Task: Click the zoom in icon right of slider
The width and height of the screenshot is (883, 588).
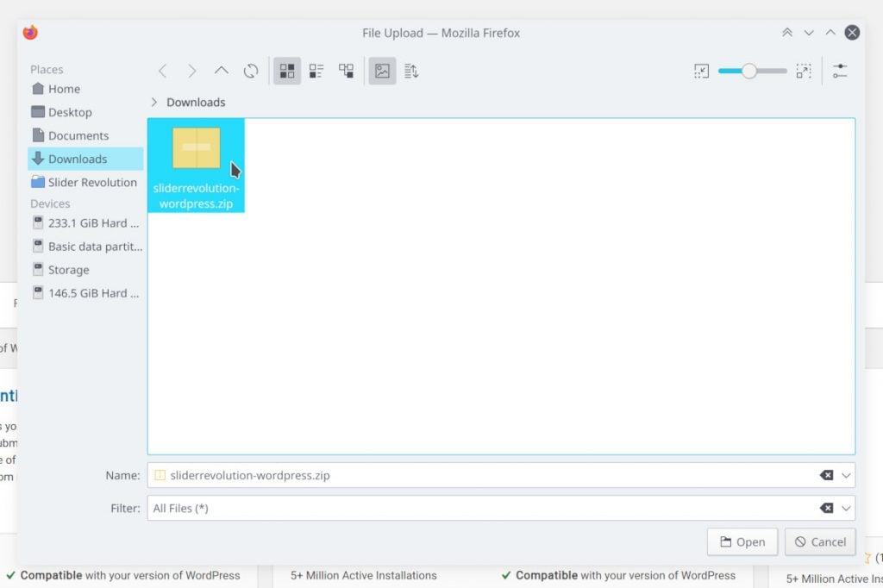Action: [x=804, y=72]
